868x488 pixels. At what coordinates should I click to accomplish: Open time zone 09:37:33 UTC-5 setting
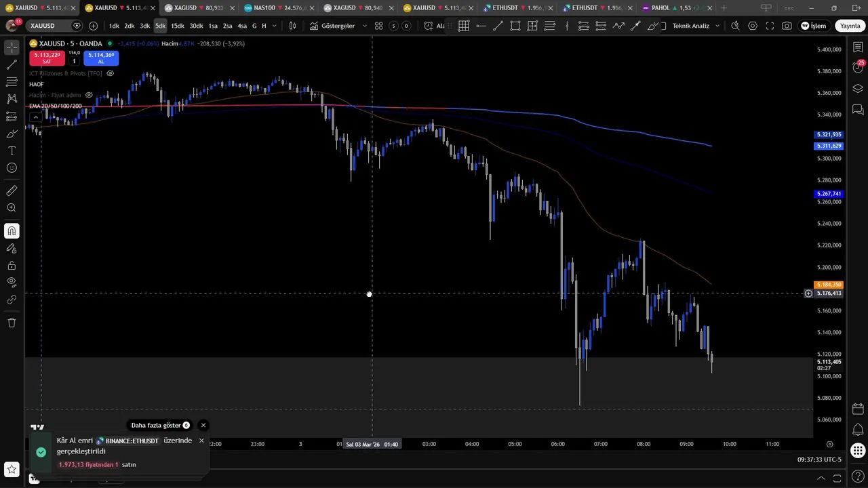point(819,460)
